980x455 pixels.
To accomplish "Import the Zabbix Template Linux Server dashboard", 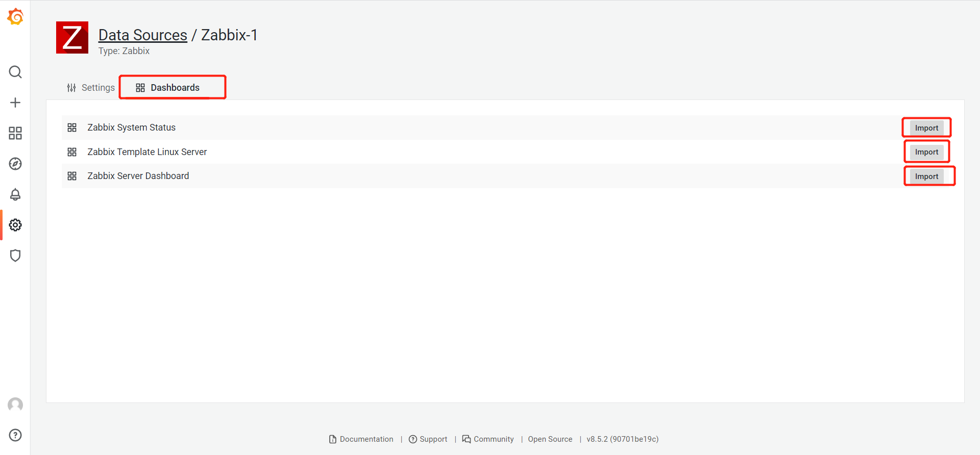I will pyautogui.click(x=926, y=152).
